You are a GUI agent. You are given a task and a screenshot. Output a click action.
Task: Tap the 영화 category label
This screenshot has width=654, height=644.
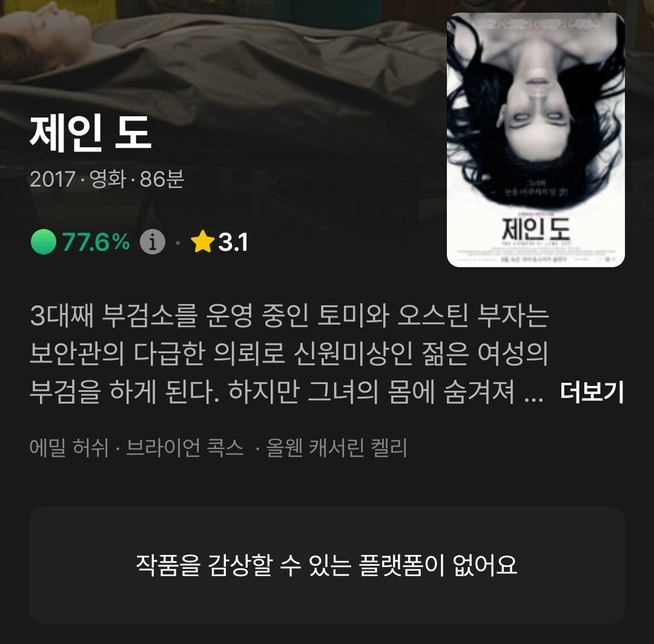click(108, 179)
